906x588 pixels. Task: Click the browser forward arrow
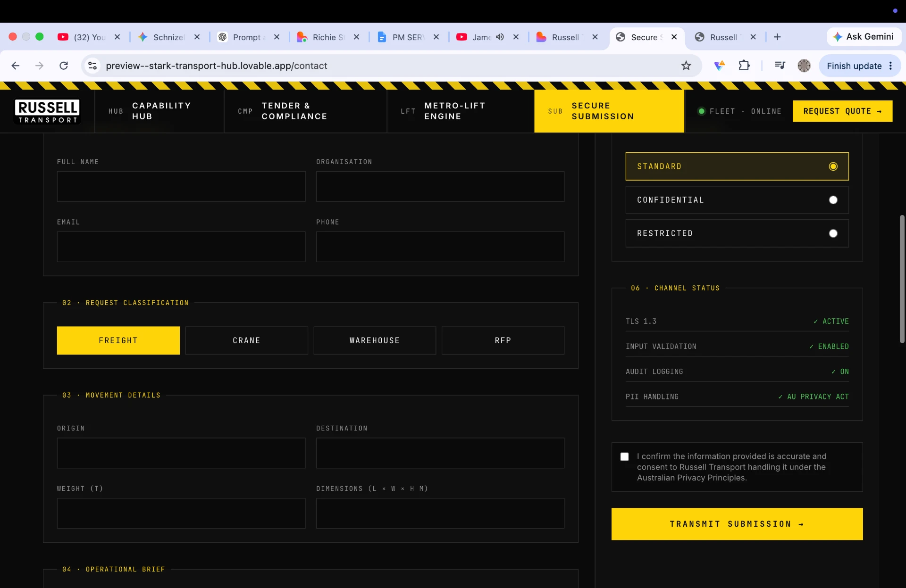point(40,66)
